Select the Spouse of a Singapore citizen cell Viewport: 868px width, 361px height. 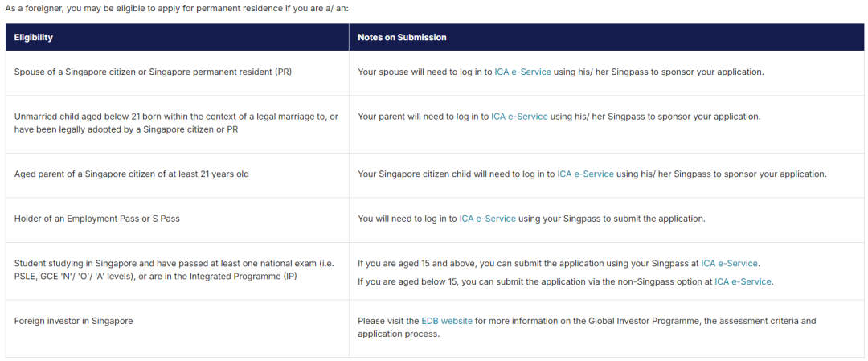coord(153,72)
